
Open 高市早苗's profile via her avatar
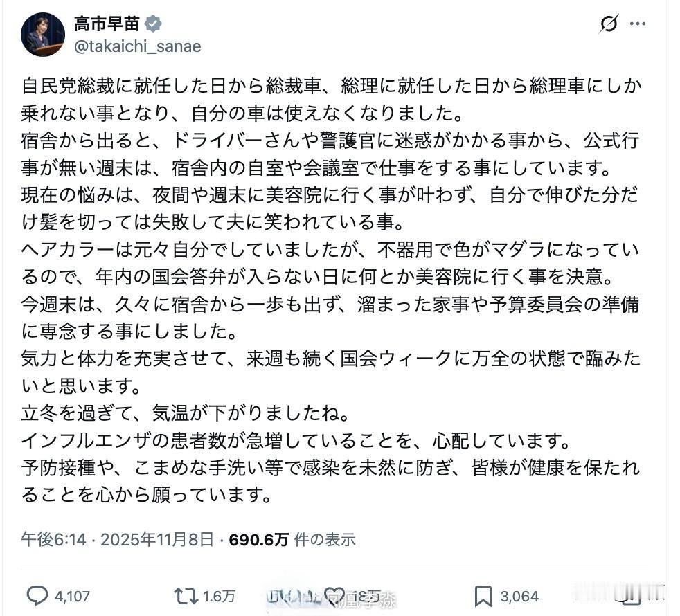pyautogui.click(x=39, y=29)
